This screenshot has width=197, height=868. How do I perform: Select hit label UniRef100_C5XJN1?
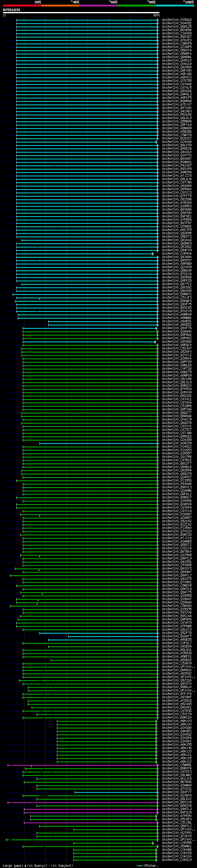(x=177, y=823)
